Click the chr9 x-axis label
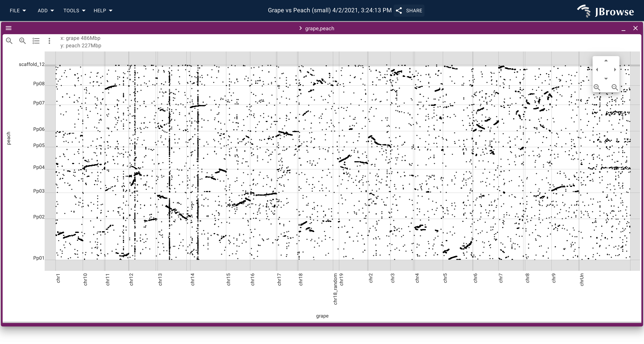 pyautogui.click(x=554, y=278)
